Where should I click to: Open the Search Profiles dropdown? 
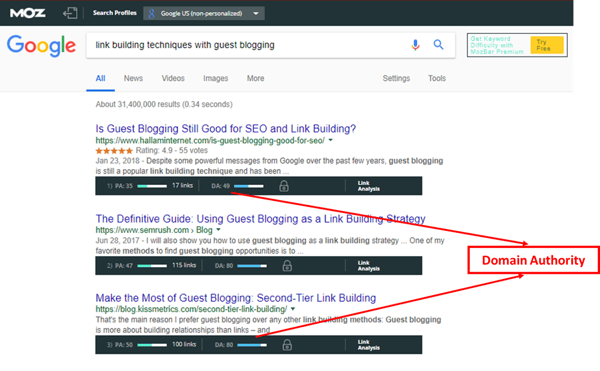[204, 13]
